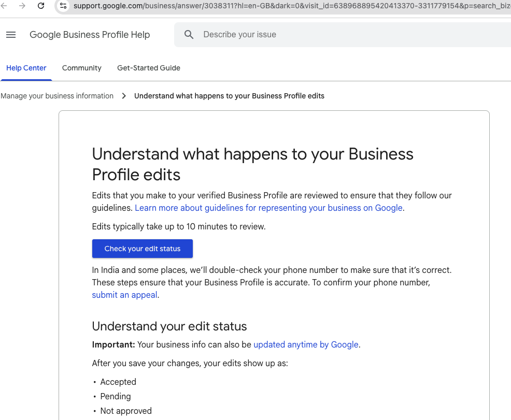The height and width of the screenshot is (420, 511).
Task: Open the submit an appeal link
Action: point(124,295)
